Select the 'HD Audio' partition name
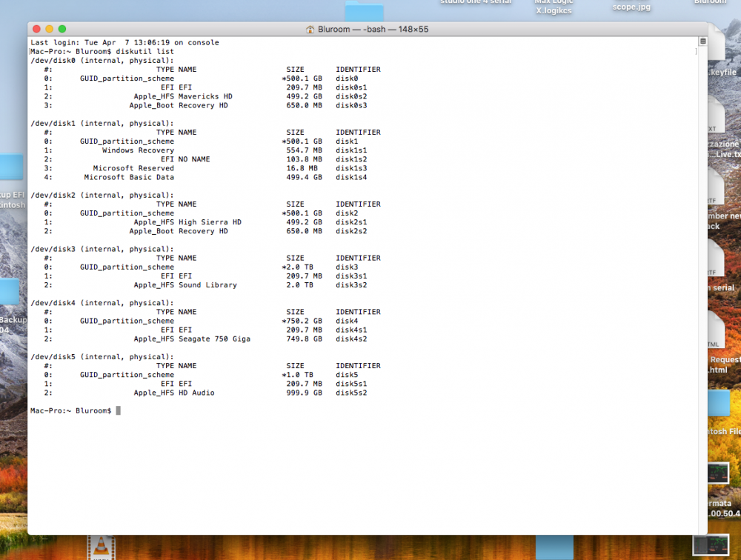The height and width of the screenshot is (560, 741). (x=196, y=393)
